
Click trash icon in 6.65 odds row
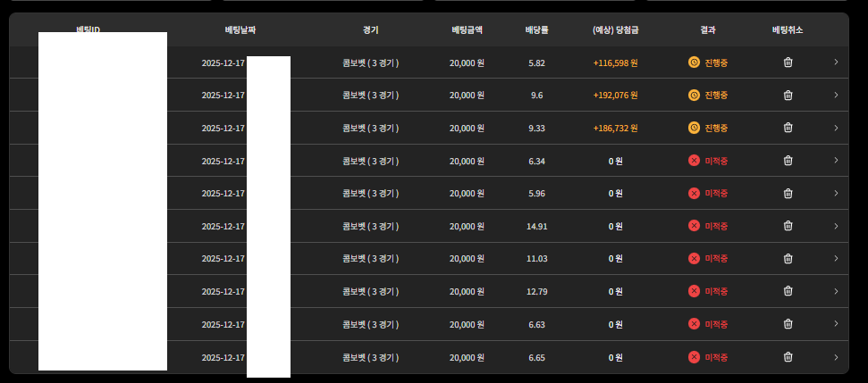tap(788, 357)
